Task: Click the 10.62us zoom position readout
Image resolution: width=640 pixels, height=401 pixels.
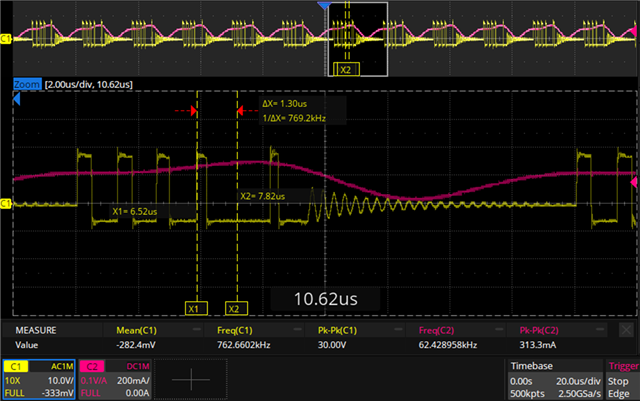Action: coord(325,299)
